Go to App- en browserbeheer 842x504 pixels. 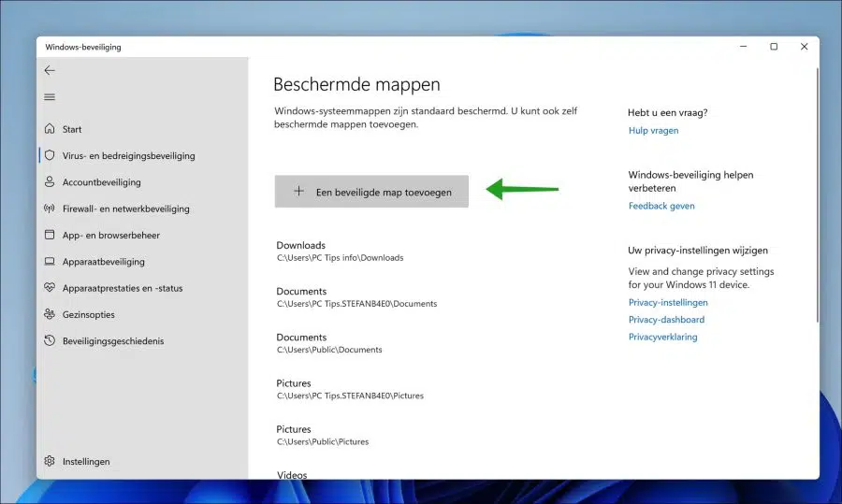(111, 235)
